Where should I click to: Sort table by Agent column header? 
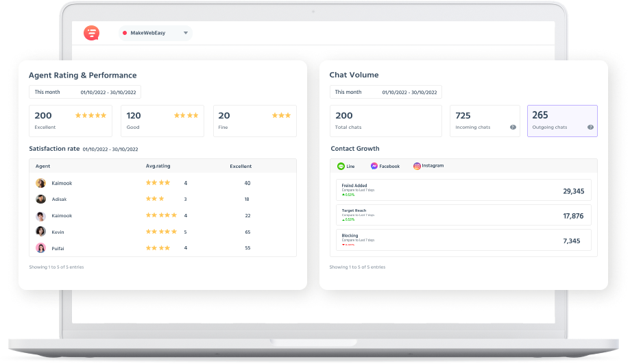pyautogui.click(x=43, y=167)
